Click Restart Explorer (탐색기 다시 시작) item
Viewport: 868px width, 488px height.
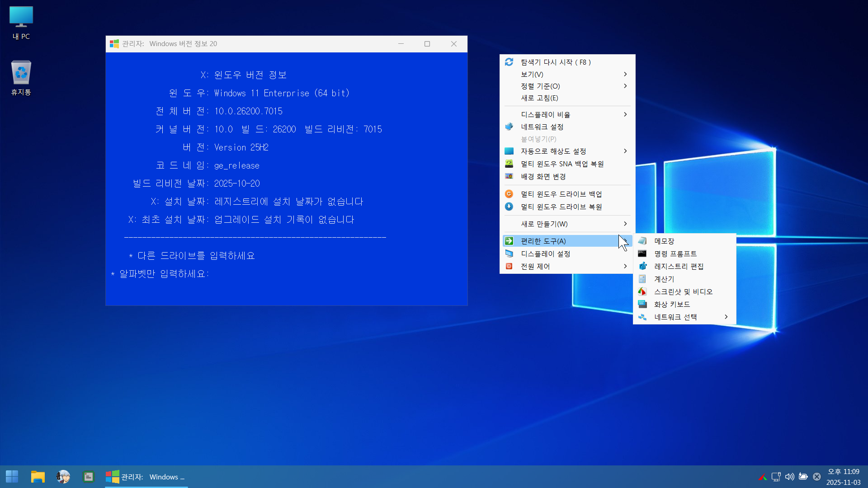tap(555, 62)
